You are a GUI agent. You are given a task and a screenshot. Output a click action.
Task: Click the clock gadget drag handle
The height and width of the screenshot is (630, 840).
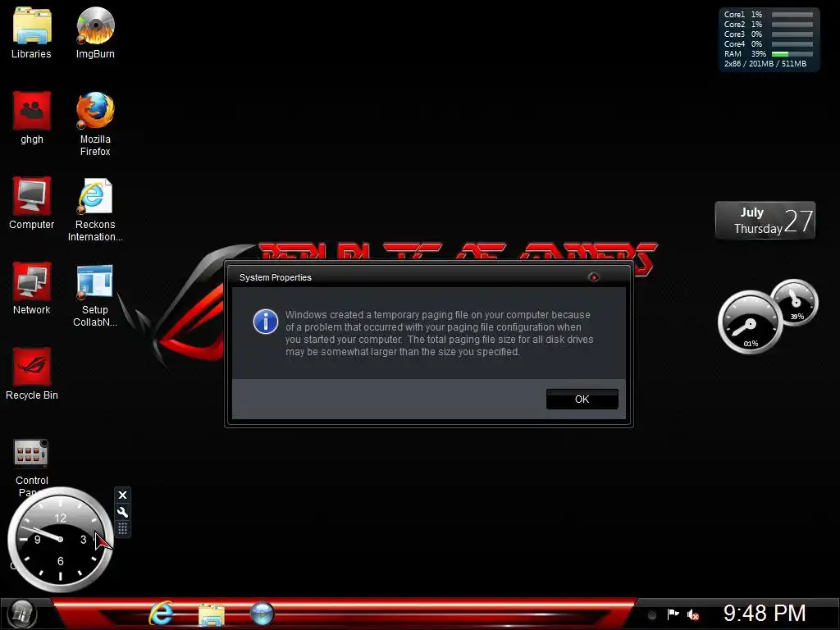[x=123, y=529]
